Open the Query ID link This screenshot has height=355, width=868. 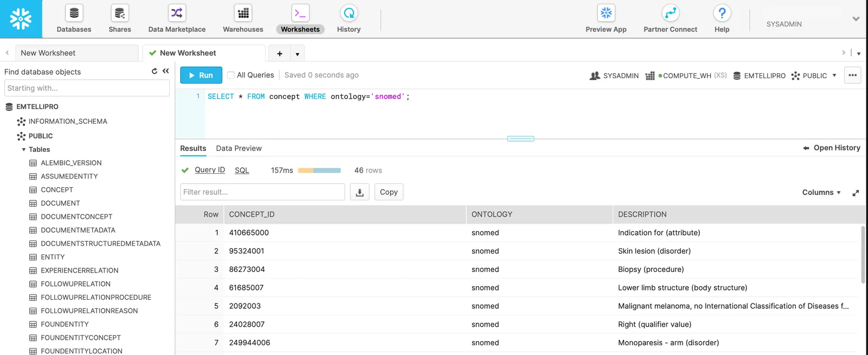click(x=210, y=170)
